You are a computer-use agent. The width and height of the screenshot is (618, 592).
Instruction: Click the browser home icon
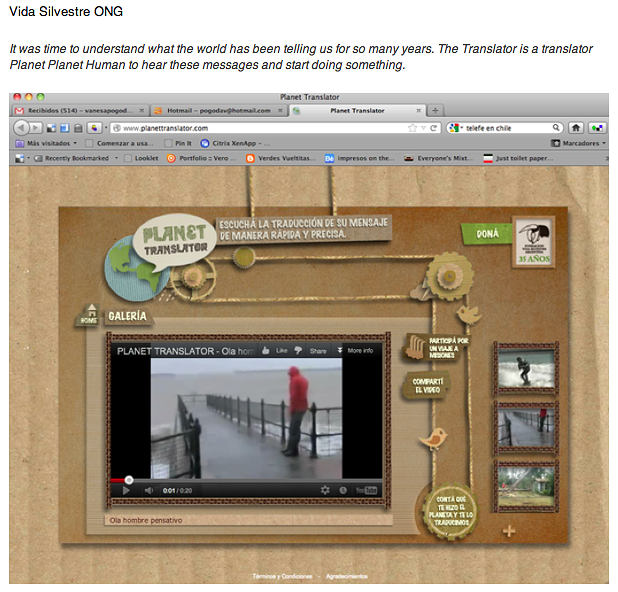coord(576,128)
